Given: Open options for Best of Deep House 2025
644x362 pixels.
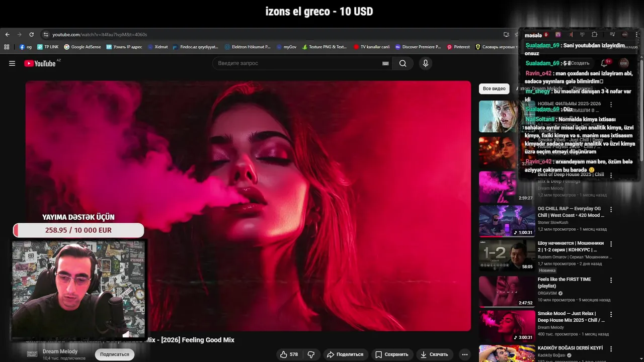Looking at the screenshot, I should 611,175.
